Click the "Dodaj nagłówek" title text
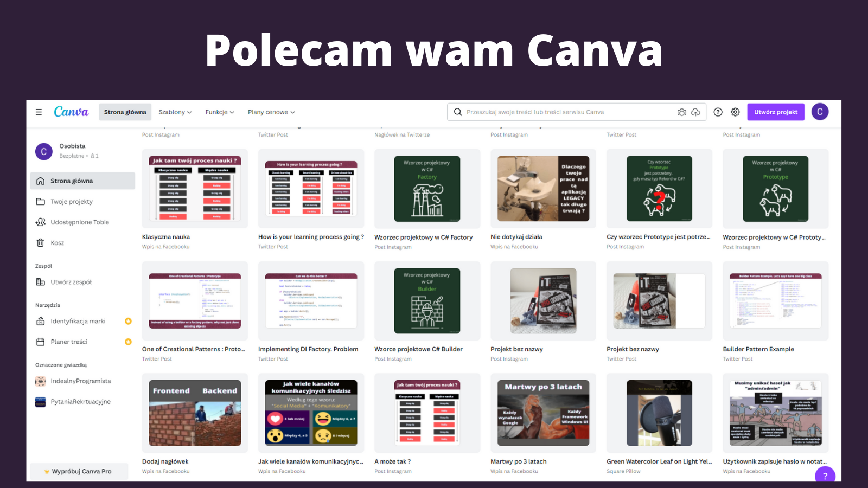The image size is (868, 488). coord(165,461)
